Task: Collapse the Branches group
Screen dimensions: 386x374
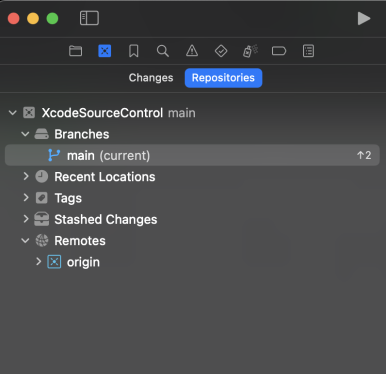Action: pyautogui.click(x=25, y=134)
